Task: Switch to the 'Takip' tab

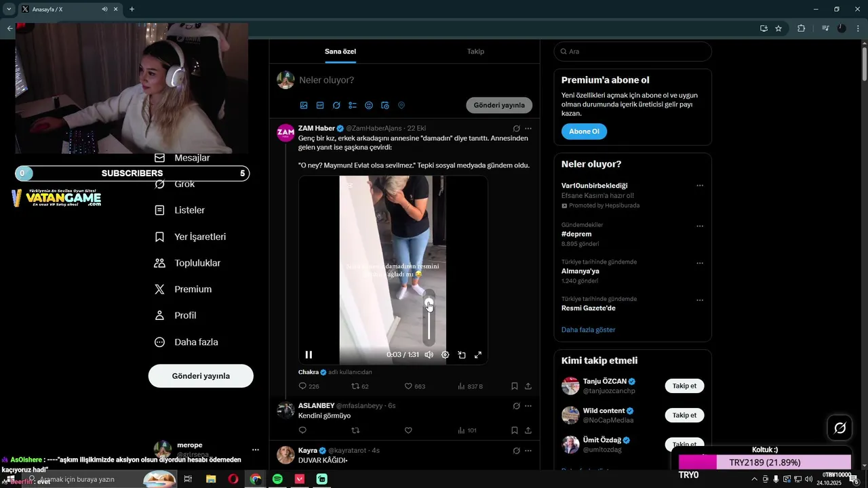Action: (x=475, y=52)
